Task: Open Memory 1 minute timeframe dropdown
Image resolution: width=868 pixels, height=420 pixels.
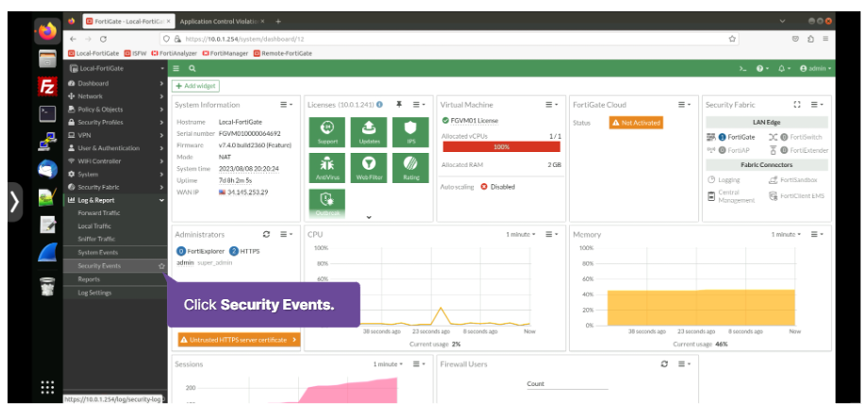Action: (786, 234)
